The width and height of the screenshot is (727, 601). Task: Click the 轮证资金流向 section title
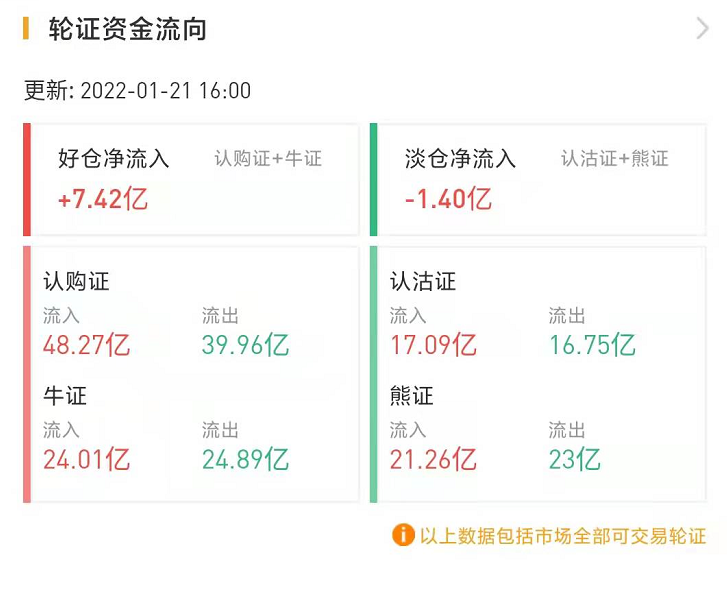128,29
